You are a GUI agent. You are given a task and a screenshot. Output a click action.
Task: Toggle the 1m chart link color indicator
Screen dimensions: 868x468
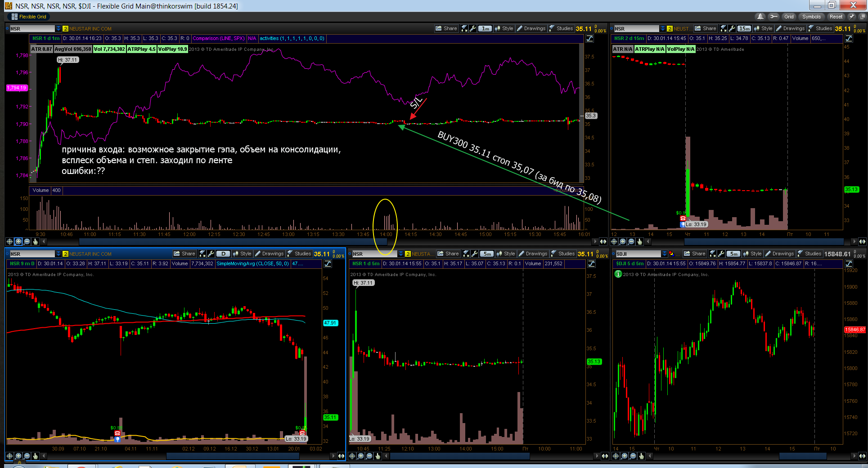tap(8, 28)
